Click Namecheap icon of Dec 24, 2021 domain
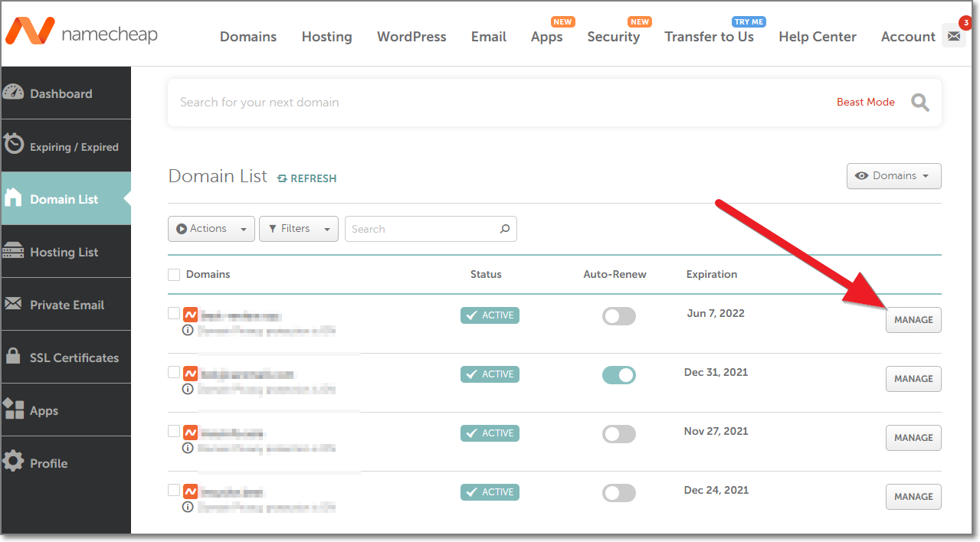The width and height of the screenshot is (980, 542). (x=191, y=491)
